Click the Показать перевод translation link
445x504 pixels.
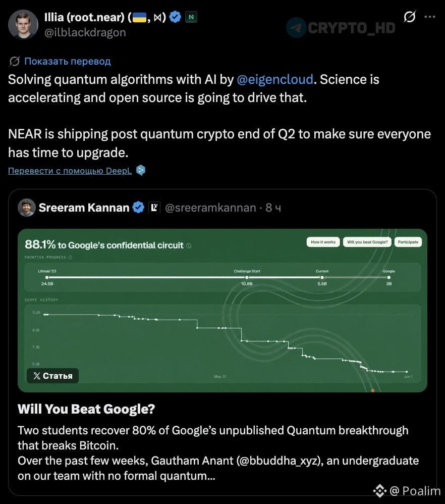click(68, 61)
